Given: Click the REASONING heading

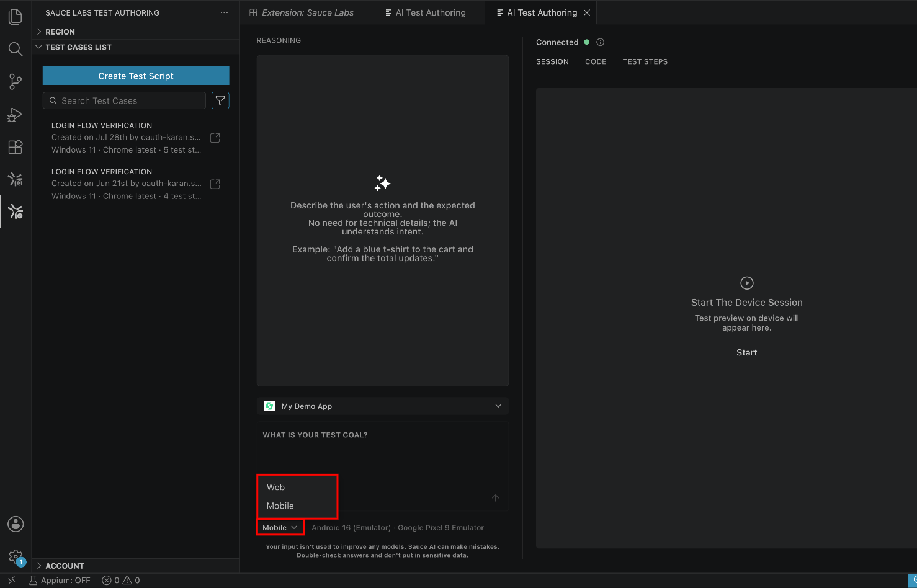Looking at the screenshot, I should tap(279, 40).
